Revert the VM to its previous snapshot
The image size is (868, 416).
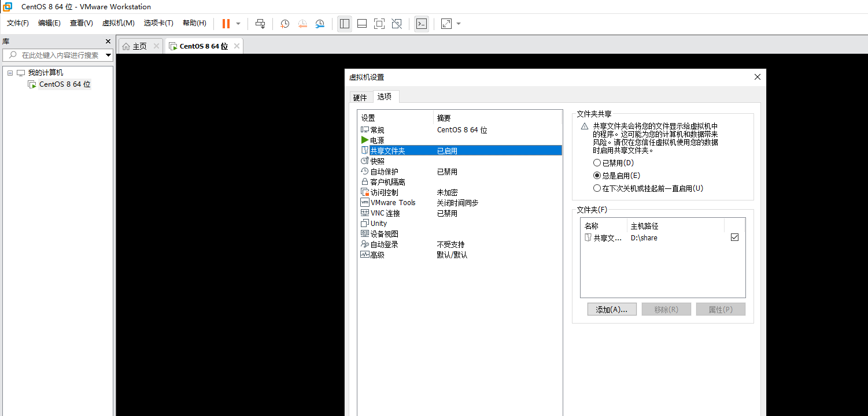click(x=302, y=24)
